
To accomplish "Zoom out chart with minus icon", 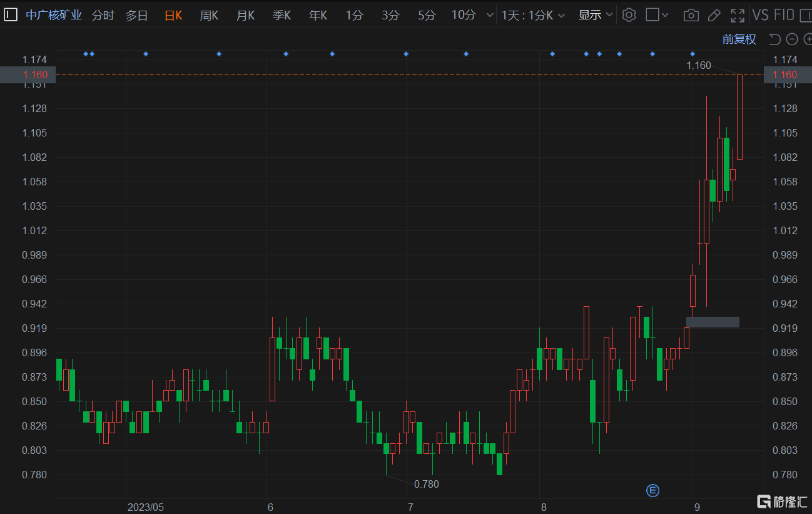I will click(x=792, y=39).
